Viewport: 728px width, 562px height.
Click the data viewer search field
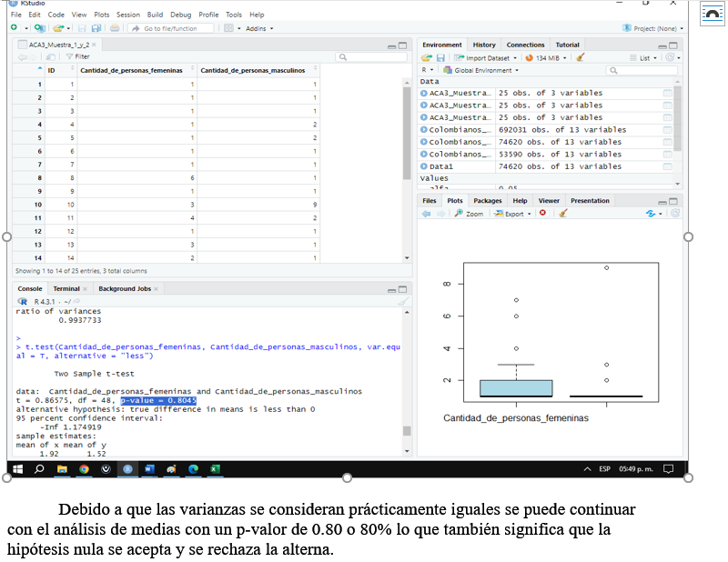point(371,56)
